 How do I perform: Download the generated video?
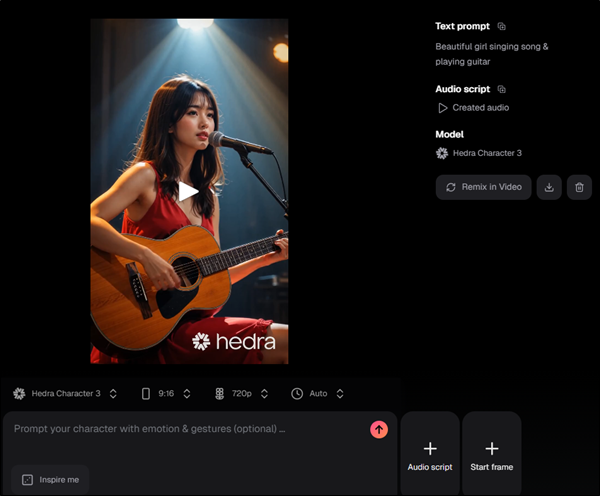[549, 187]
